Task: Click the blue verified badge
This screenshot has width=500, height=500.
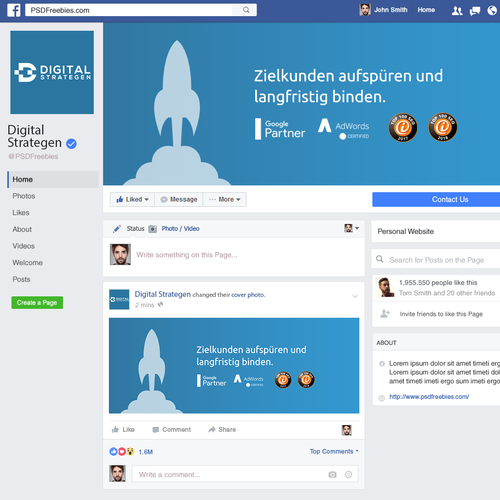Action: coord(71,144)
